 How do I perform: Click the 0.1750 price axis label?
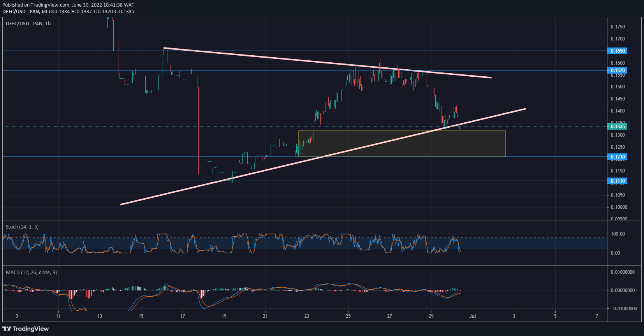tap(618, 27)
